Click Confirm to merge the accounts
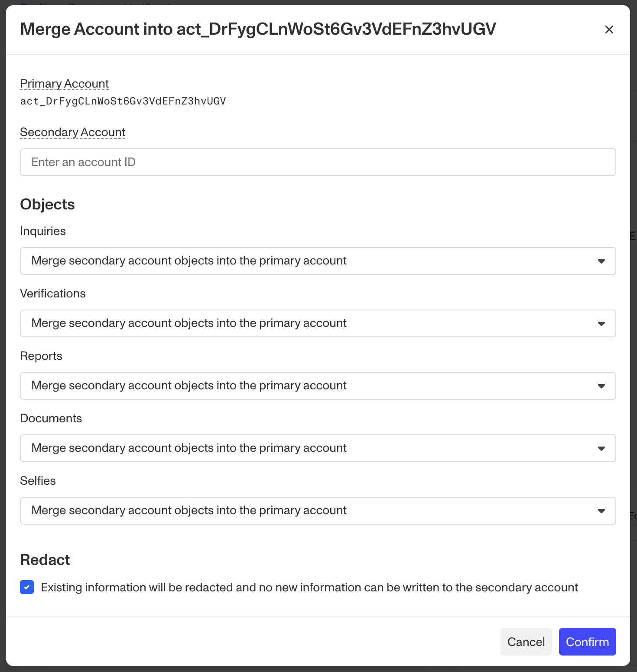 coord(587,642)
